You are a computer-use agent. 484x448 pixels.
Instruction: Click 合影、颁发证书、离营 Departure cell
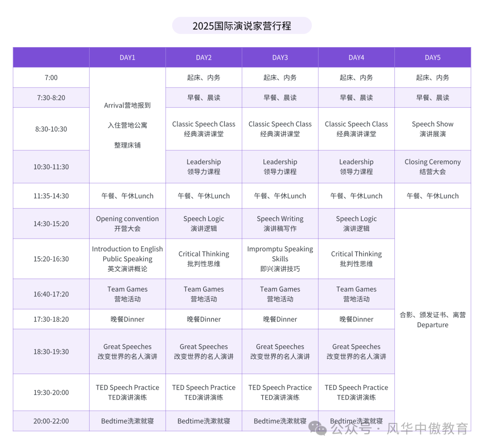coord(432,320)
